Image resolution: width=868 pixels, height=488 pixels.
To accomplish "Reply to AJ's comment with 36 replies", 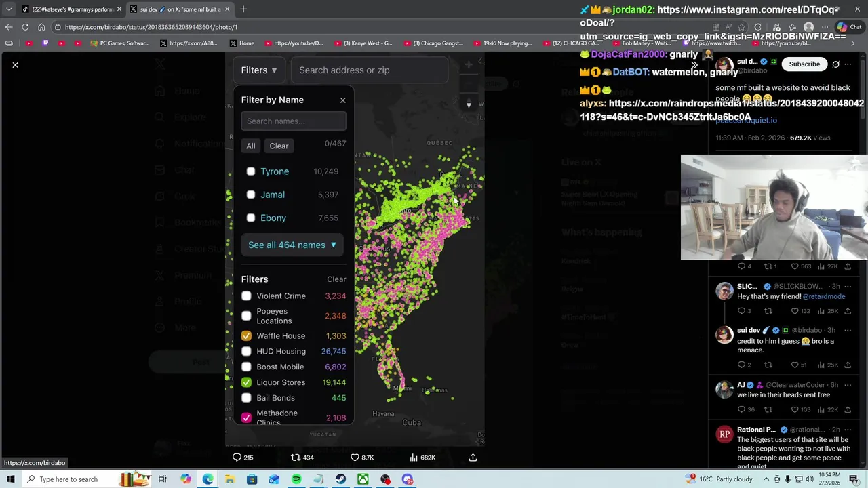I will [746, 409].
